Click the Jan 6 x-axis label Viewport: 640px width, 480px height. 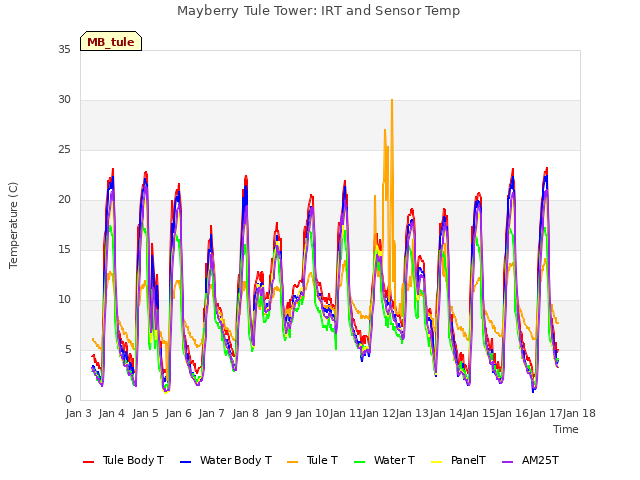click(179, 413)
